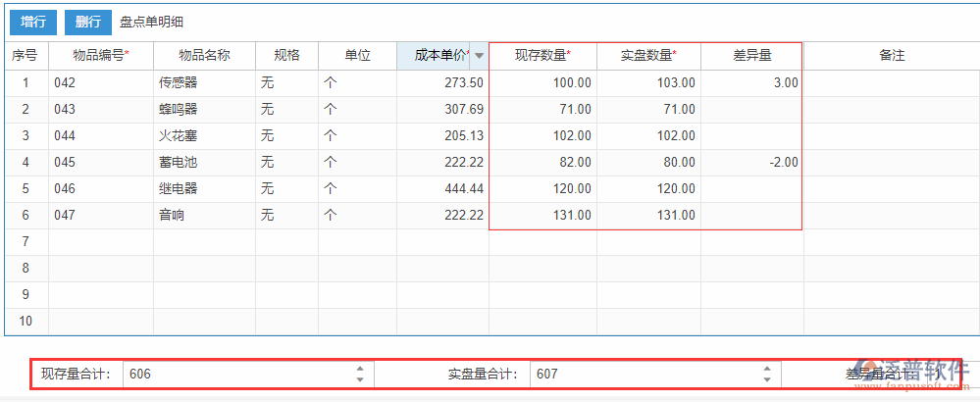The height and width of the screenshot is (402, 980).
Task: Select the 单位 cell of 继电器 row
Action: click(357, 189)
